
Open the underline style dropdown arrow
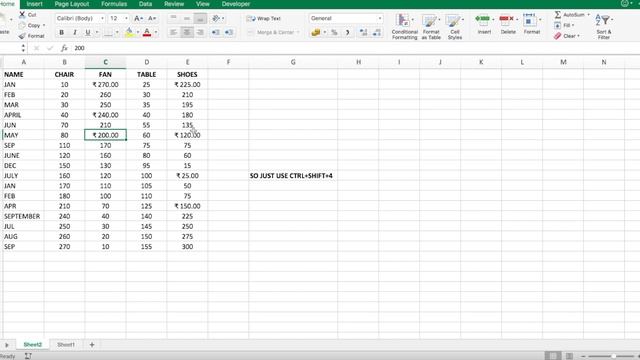[97, 32]
